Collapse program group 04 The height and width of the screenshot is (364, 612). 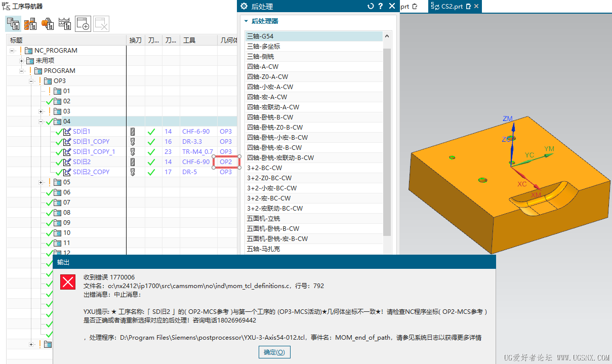pos(41,122)
